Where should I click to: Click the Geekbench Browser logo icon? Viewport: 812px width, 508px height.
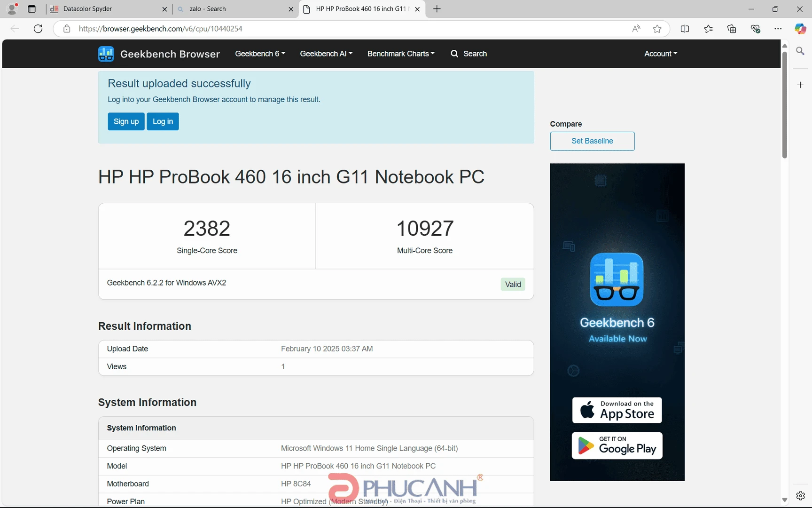point(106,54)
